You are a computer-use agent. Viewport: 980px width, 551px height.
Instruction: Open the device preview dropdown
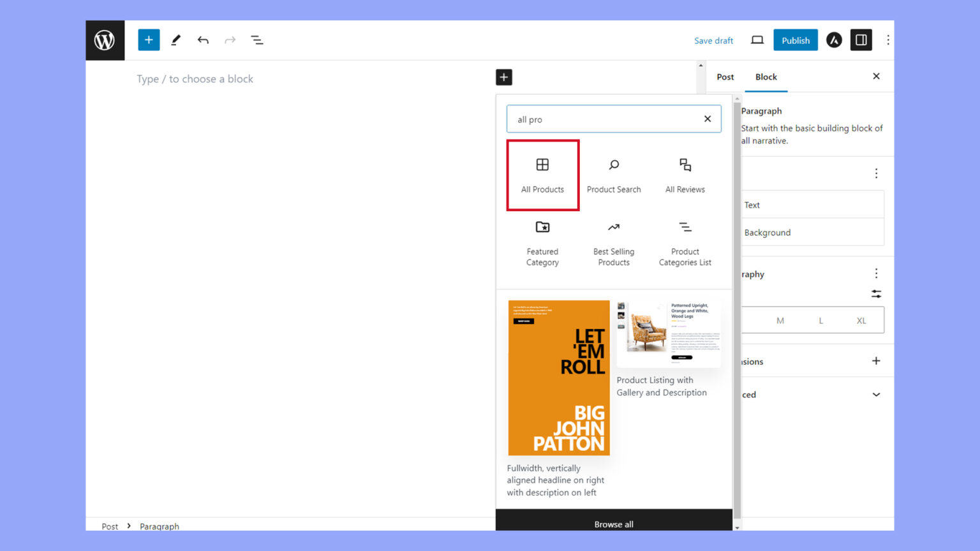(x=757, y=40)
